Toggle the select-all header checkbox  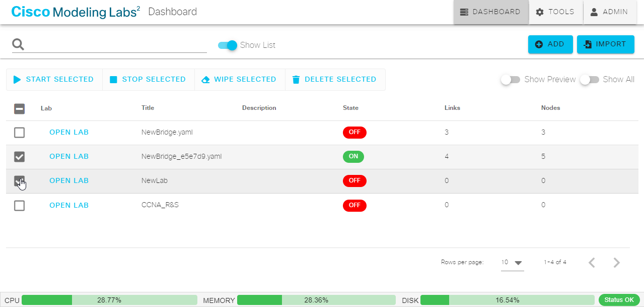tap(19, 108)
